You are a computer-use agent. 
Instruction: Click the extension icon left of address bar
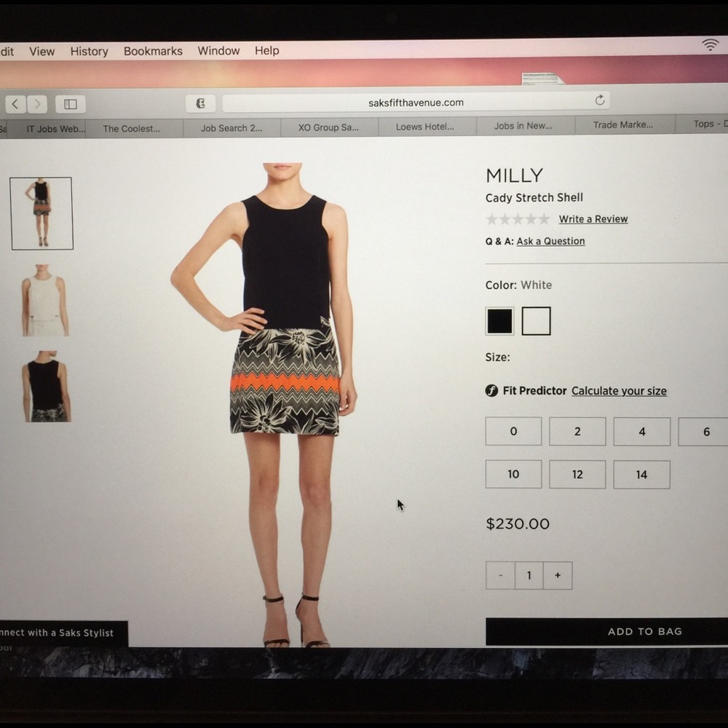pyautogui.click(x=200, y=103)
